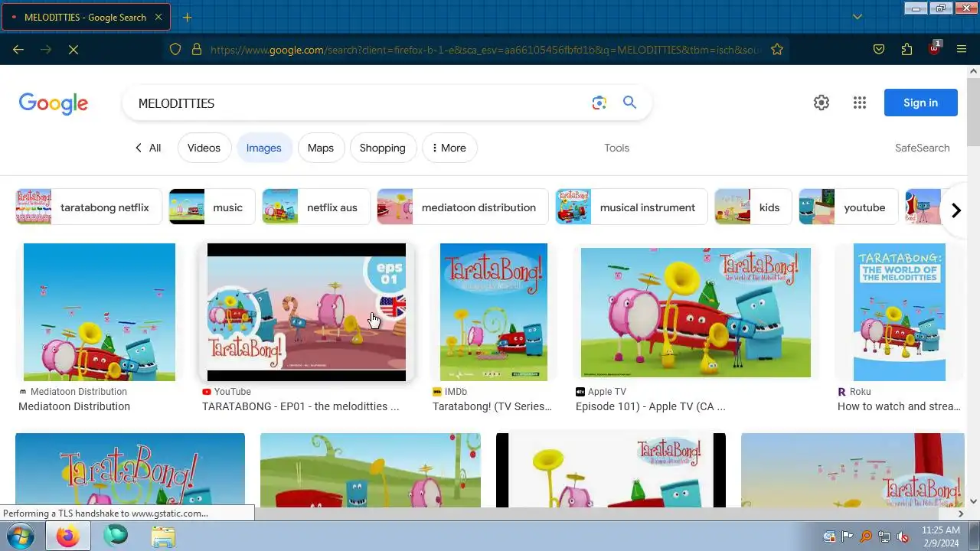980x551 pixels.
Task: Expand the More search categories
Action: coord(449,148)
